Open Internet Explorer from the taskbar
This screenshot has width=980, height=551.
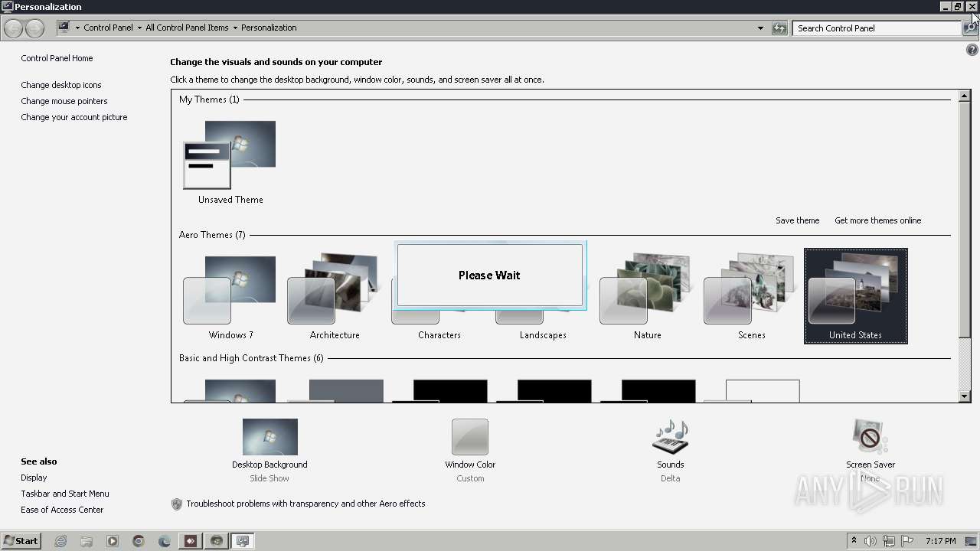[60, 541]
